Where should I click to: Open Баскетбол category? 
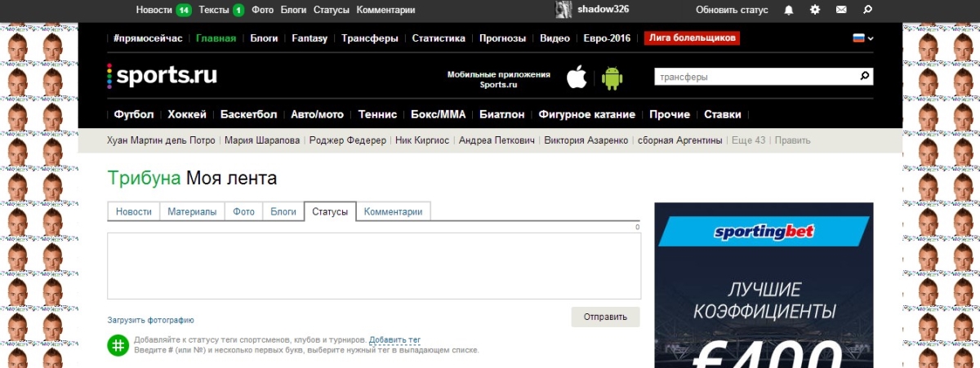249,114
